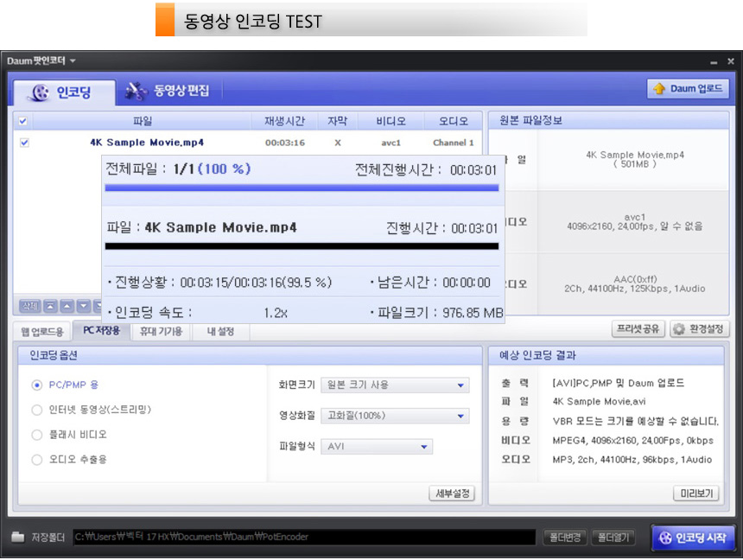Click the save folder path field
The image size is (743, 560).
pos(304,538)
